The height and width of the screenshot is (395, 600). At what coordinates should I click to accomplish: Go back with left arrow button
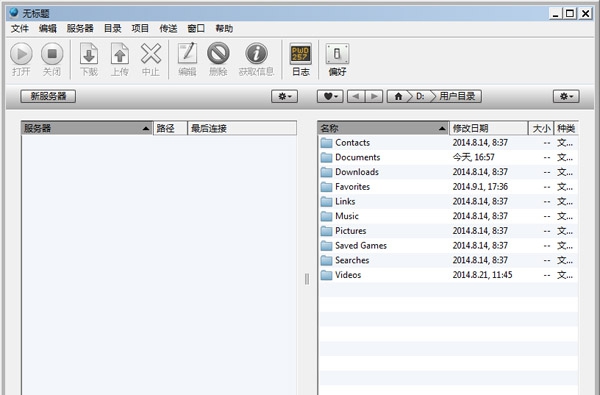coord(356,96)
